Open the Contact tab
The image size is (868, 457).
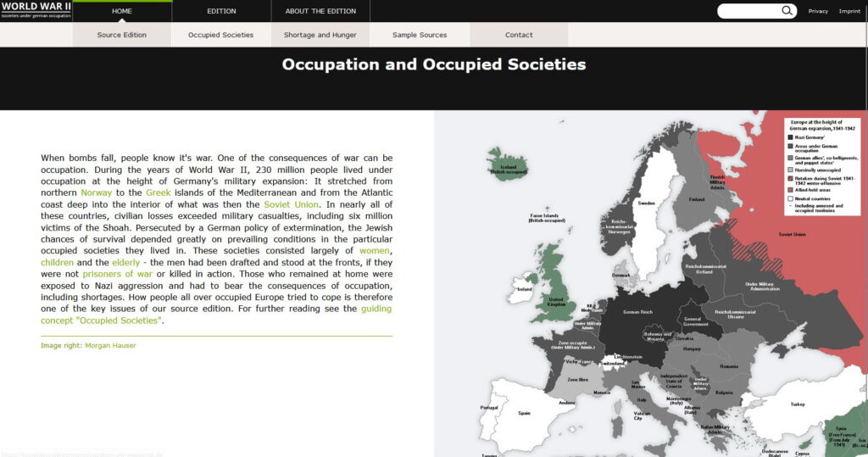click(519, 35)
